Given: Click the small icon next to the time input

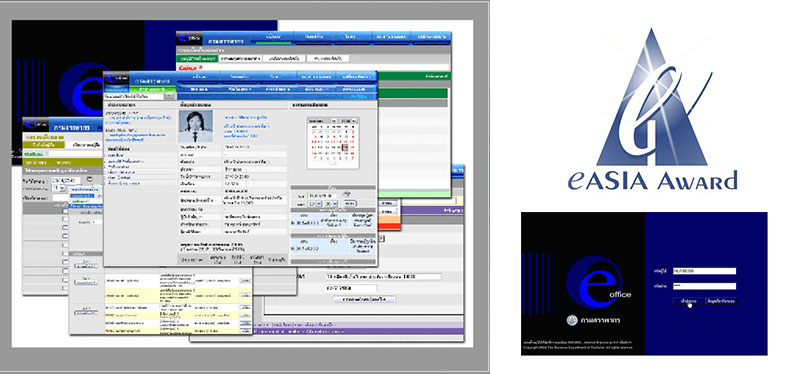Looking at the screenshot, I should tap(347, 195).
